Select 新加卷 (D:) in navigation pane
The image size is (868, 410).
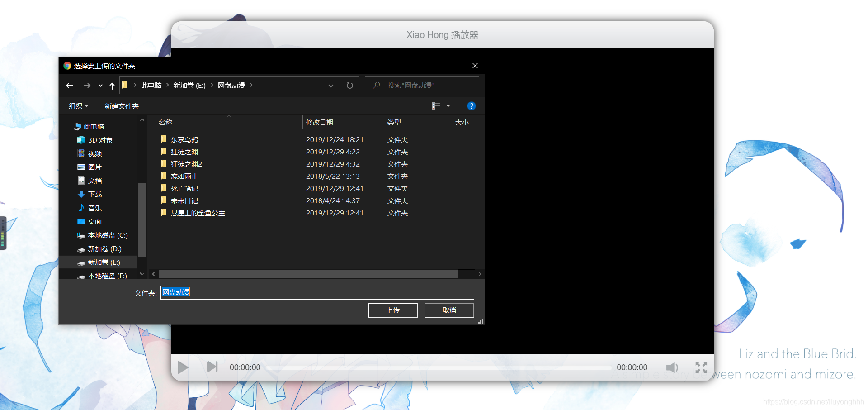click(104, 249)
